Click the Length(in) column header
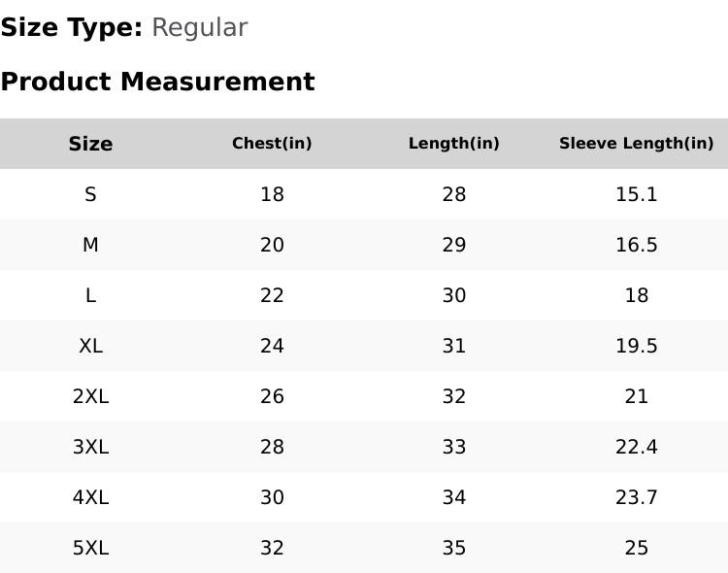 453,144
